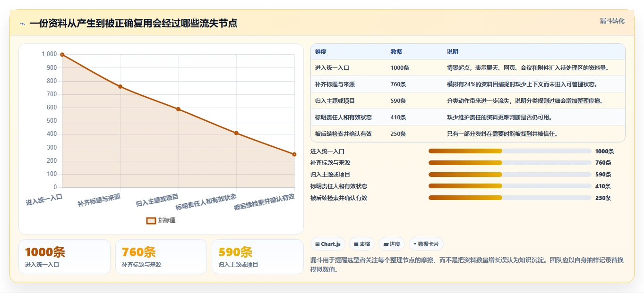Click the chart point for 被后续检索并确认有效
The image size is (644, 293).
[x=294, y=154]
